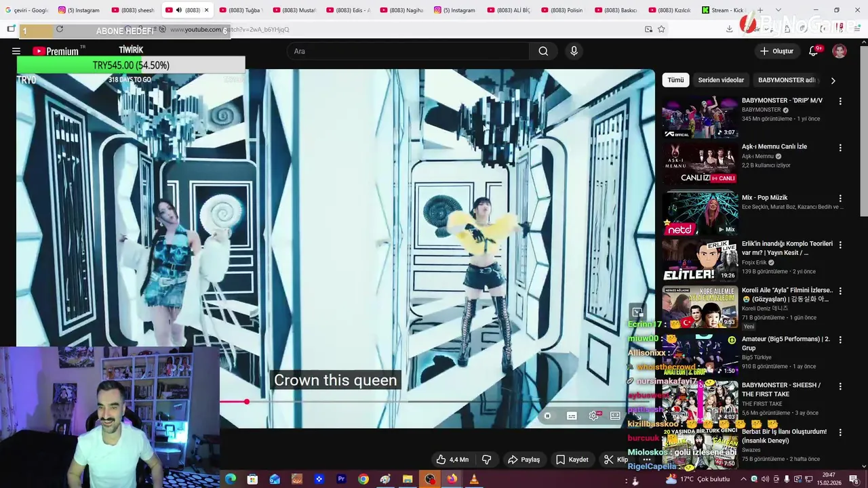
Task: Toggle theater mode on the player
Action: coord(615,415)
